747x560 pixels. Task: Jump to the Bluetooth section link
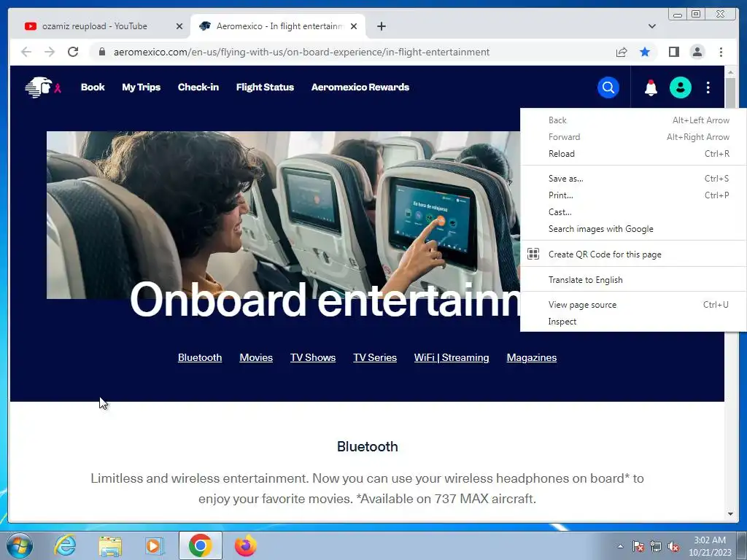(200, 357)
